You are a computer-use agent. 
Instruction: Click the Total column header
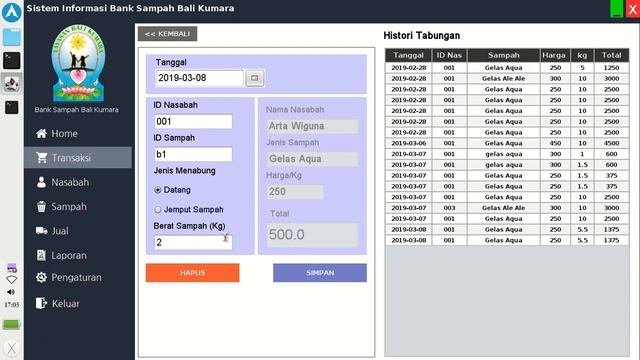[x=611, y=55]
